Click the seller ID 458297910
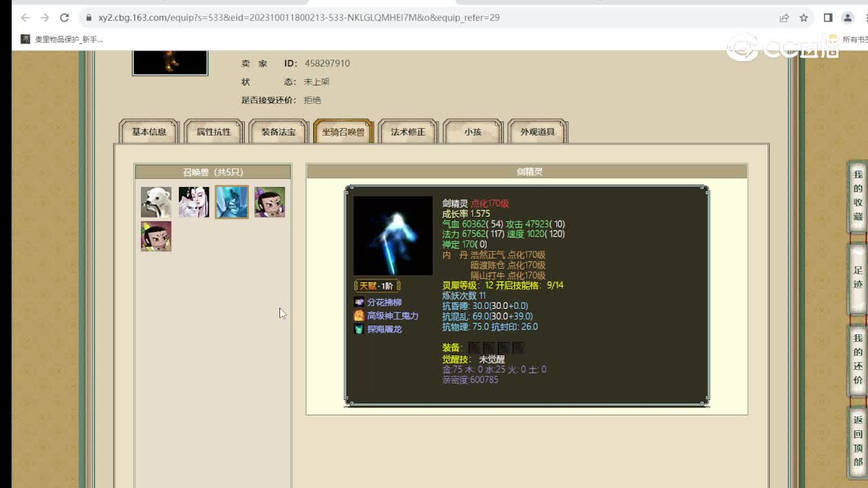868x488 pixels. point(327,63)
